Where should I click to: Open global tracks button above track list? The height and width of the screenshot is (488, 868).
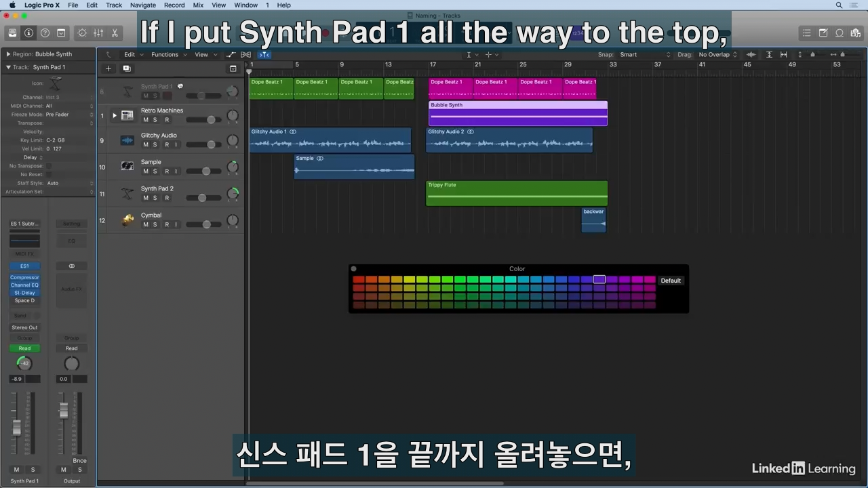(233, 68)
